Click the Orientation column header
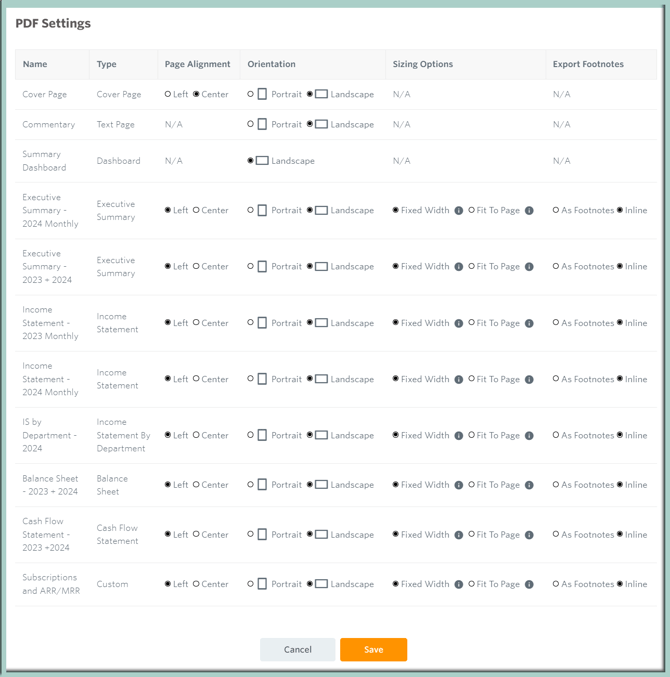Image resolution: width=670 pixels, height=677 pixels. [271, 64]
